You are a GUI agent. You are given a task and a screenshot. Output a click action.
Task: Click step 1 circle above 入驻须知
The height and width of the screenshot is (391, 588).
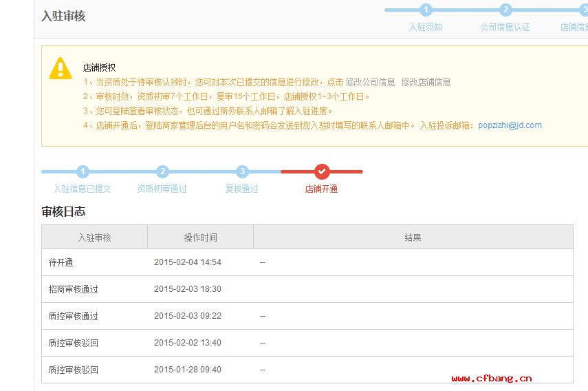pos(426,10)
